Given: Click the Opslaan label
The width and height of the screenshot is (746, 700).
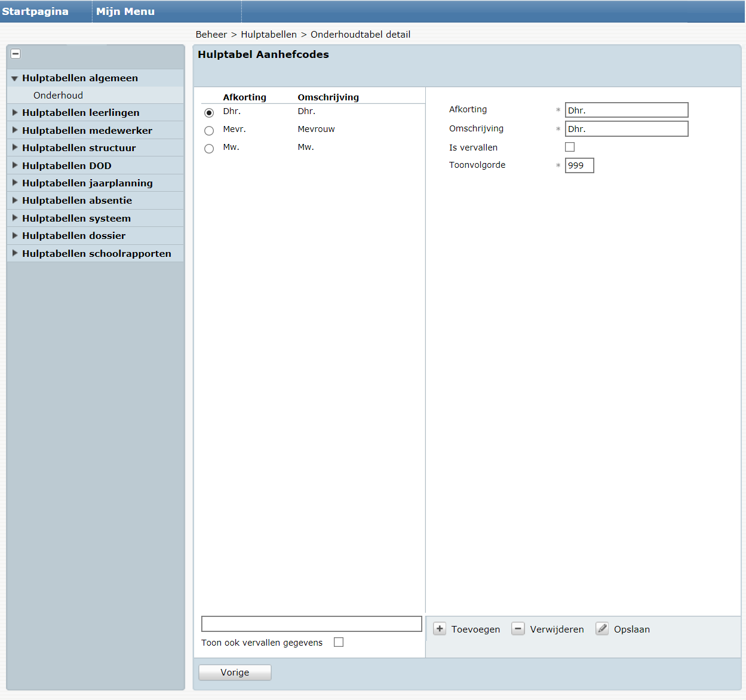Looking at the screenshot, I should pos(632,630).
